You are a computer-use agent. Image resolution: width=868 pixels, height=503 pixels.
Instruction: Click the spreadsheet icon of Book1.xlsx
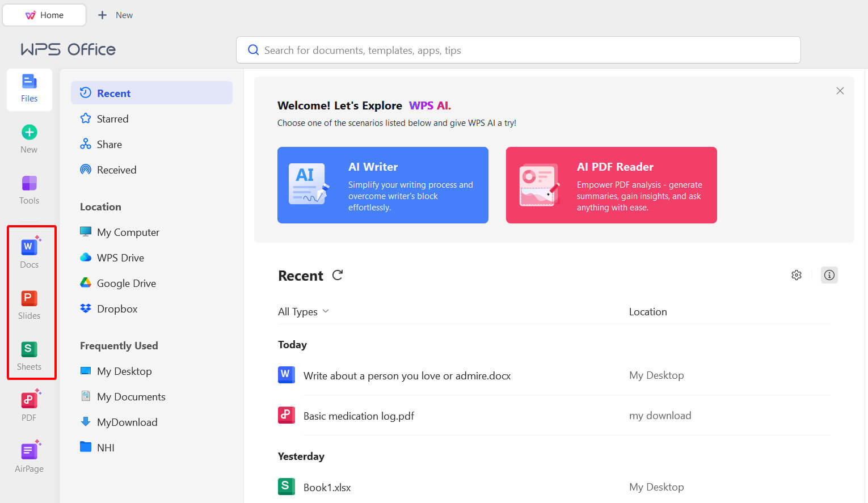[x=286, y=487]
